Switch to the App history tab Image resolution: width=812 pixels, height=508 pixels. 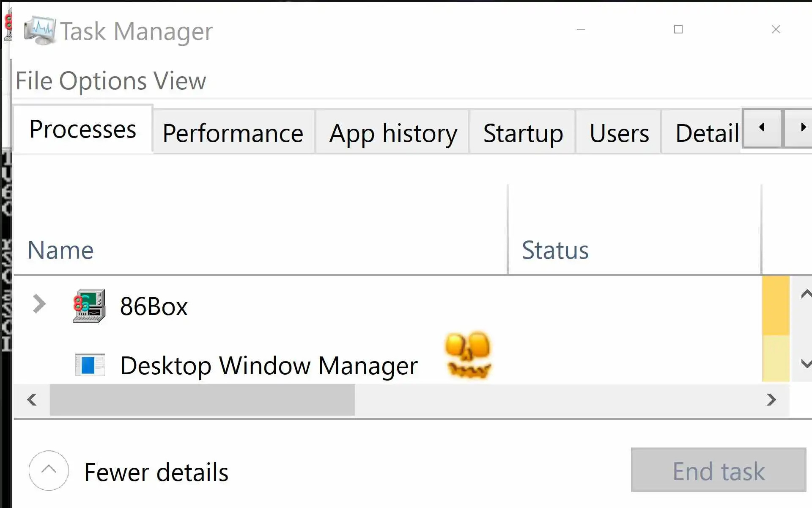tap(393, 133)
